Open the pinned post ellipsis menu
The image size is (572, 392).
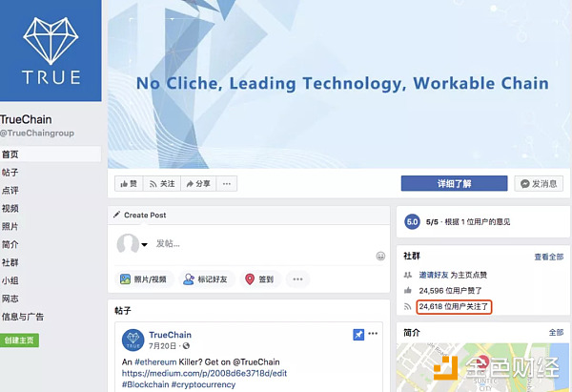click(x=373, y=333)
